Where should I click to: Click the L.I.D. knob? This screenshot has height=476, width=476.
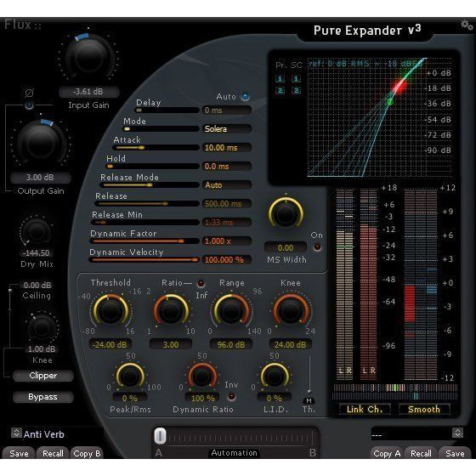click(x=275, y=377)
